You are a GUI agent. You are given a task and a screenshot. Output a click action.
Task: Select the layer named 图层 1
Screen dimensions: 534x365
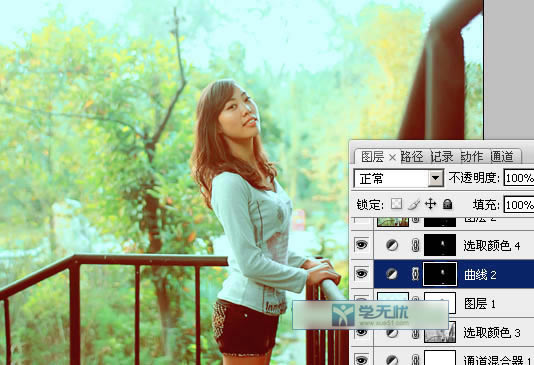480,303
